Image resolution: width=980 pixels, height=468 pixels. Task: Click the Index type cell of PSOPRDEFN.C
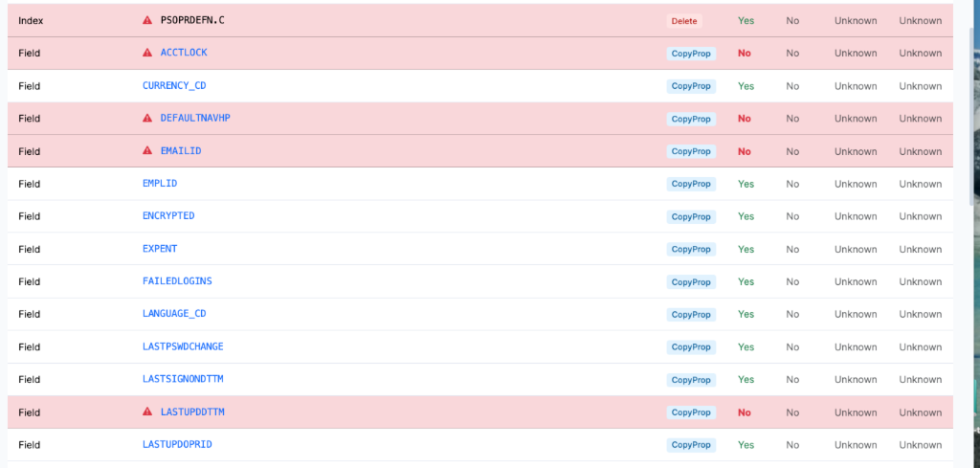coord(31,21)
